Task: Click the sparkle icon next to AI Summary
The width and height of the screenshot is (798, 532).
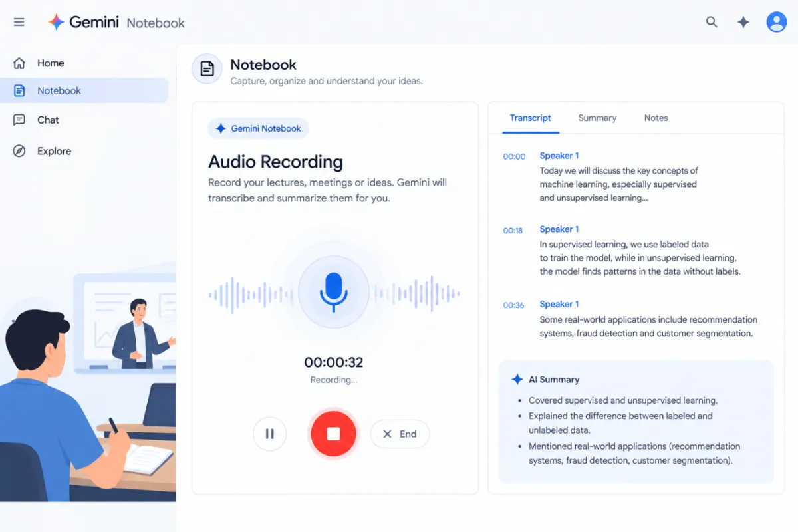Action: tap(517, 380)
